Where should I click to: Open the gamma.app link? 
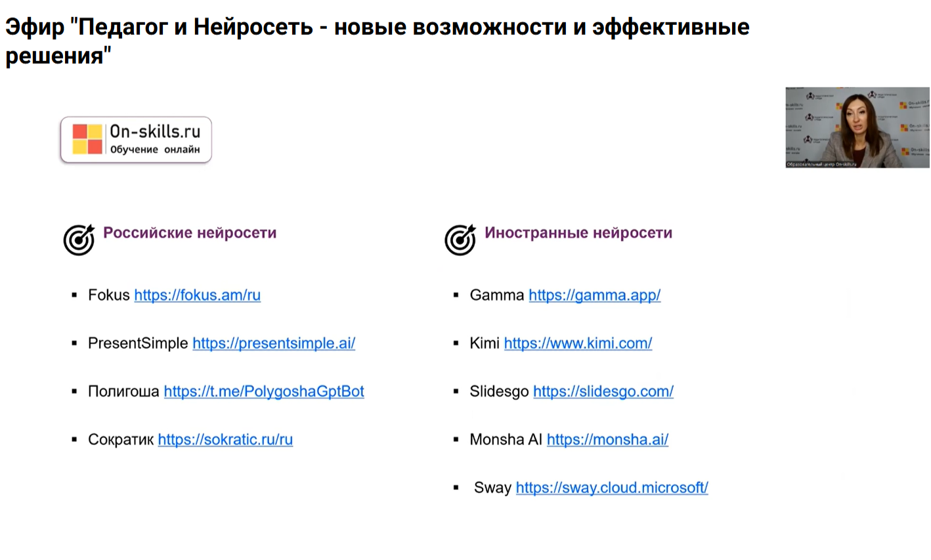coord(594,295)
